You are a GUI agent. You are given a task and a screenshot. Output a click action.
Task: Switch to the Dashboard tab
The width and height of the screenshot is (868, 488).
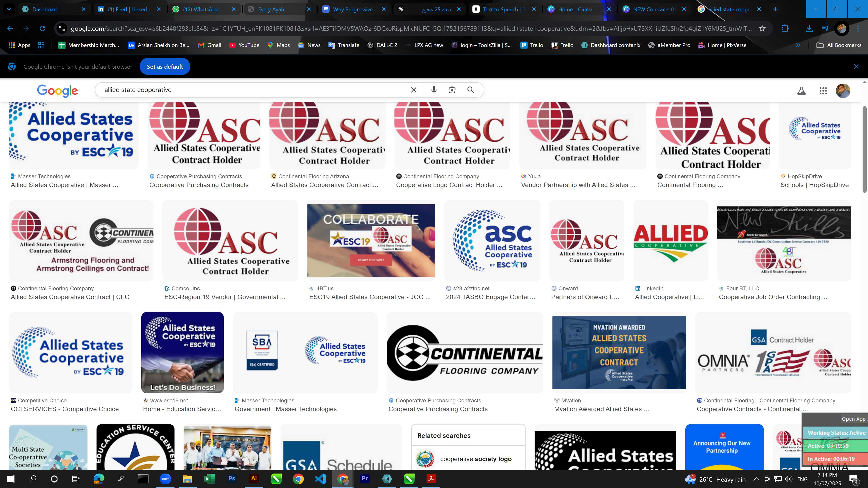coord(54,9)
